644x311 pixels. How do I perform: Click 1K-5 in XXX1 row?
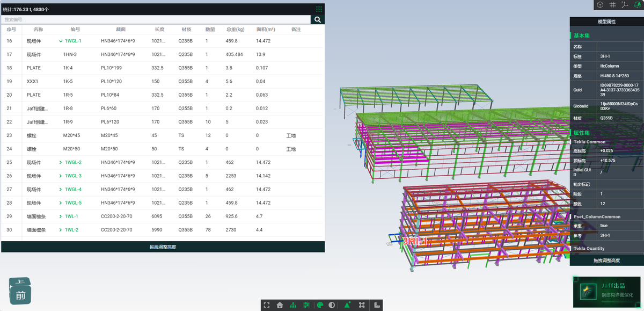(68, 81)
